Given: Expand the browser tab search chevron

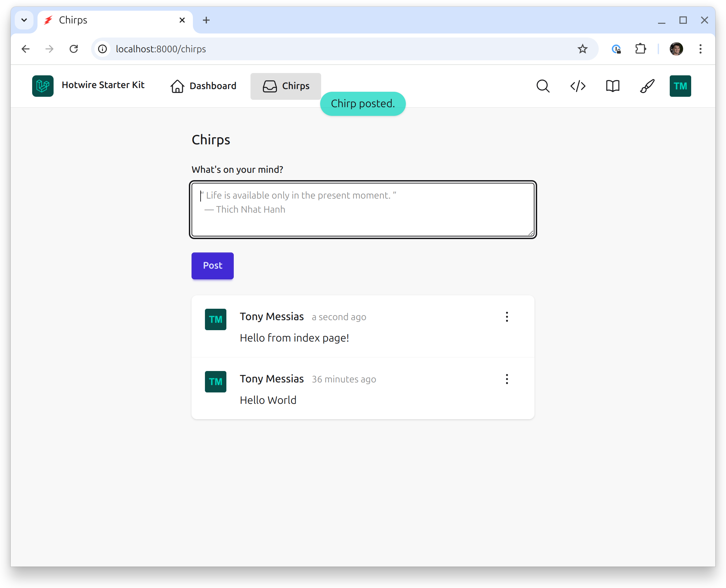Looking at the screenshot, I should [24, 20].
